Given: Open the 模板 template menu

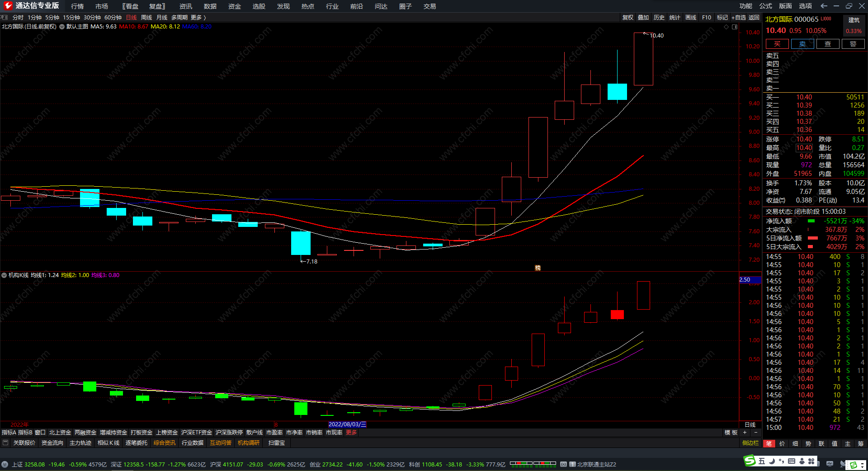Looking at the screenshot, I should [x=731, y=433].
